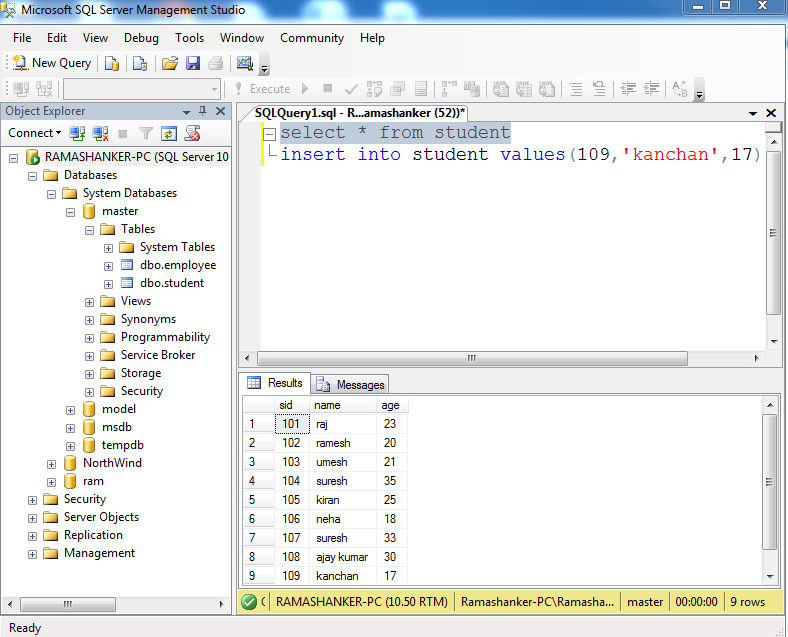Click the Database Engine Query icon
This screenshot has height=637, width=788.
click(x=112, y=63)
